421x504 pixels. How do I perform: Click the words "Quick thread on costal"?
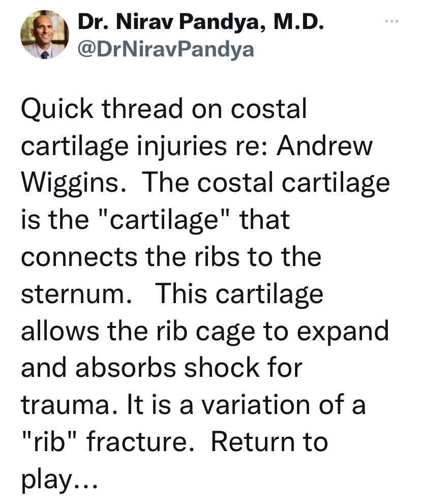click(x=164, y=109)
